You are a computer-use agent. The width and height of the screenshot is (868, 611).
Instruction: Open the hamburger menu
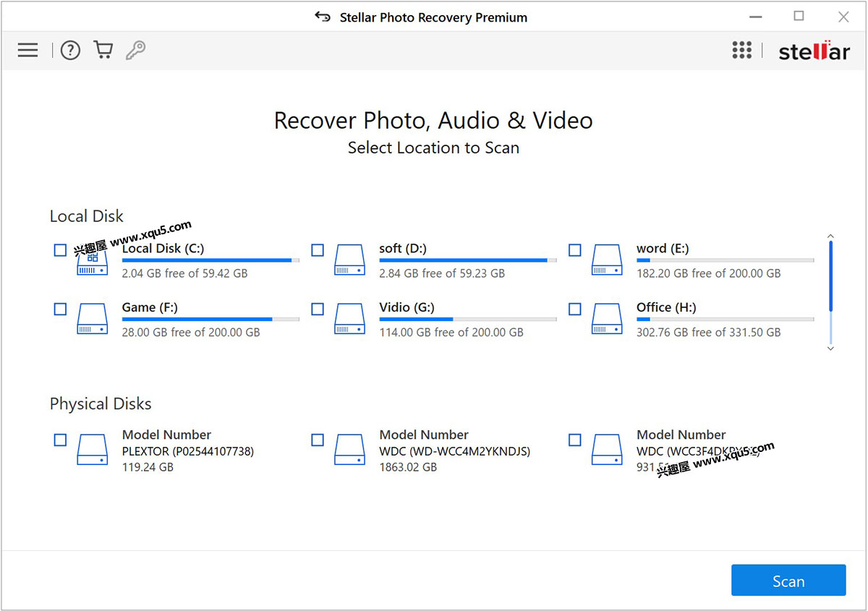coord(27,50)
